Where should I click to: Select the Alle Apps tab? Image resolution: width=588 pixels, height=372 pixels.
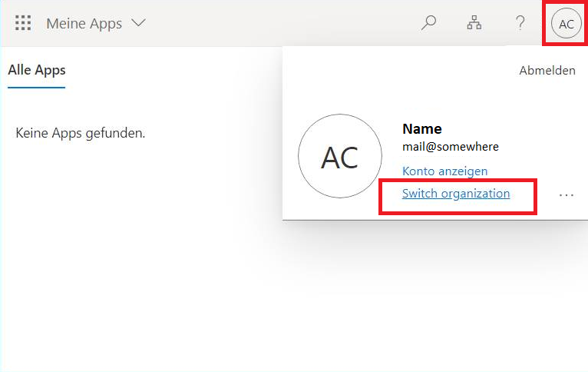click(x=37, y=70)
